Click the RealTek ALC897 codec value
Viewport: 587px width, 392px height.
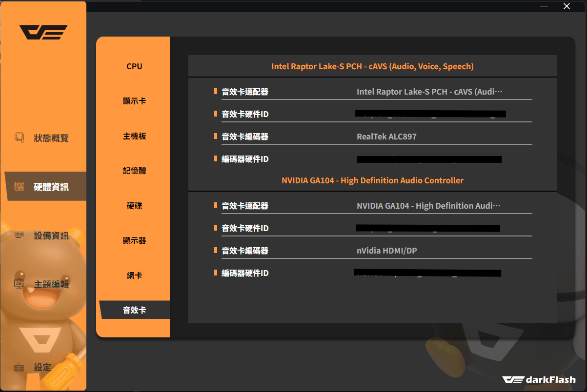[386, 137]
